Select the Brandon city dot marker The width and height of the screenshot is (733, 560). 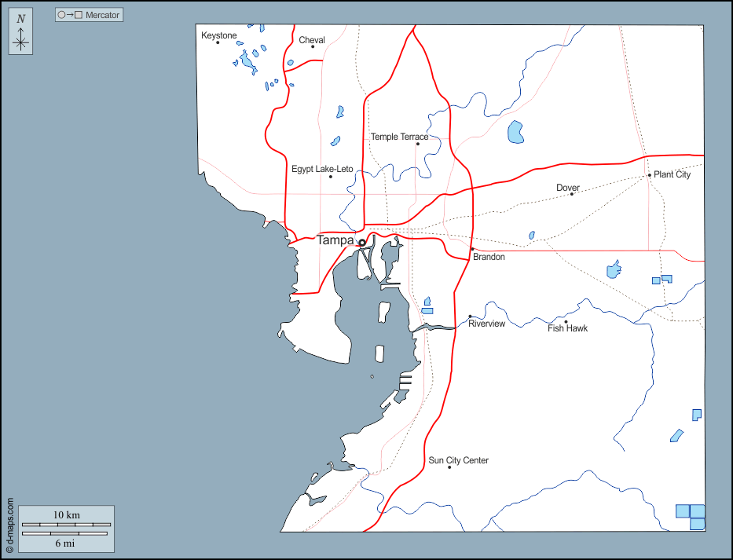coord(472,249)
